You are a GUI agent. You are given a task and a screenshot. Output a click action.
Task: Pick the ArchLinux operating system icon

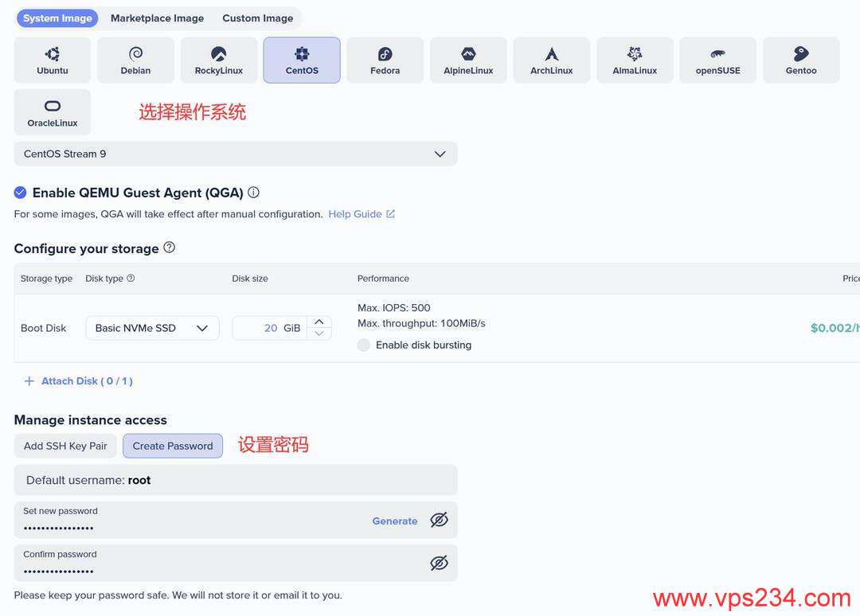551,59
